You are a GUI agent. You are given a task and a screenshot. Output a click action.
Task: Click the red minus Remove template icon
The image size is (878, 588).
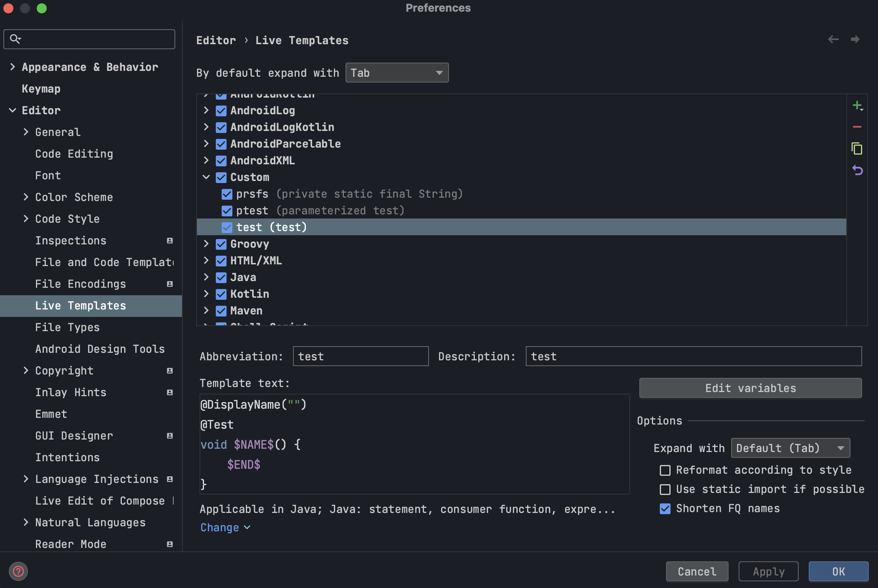857,127
